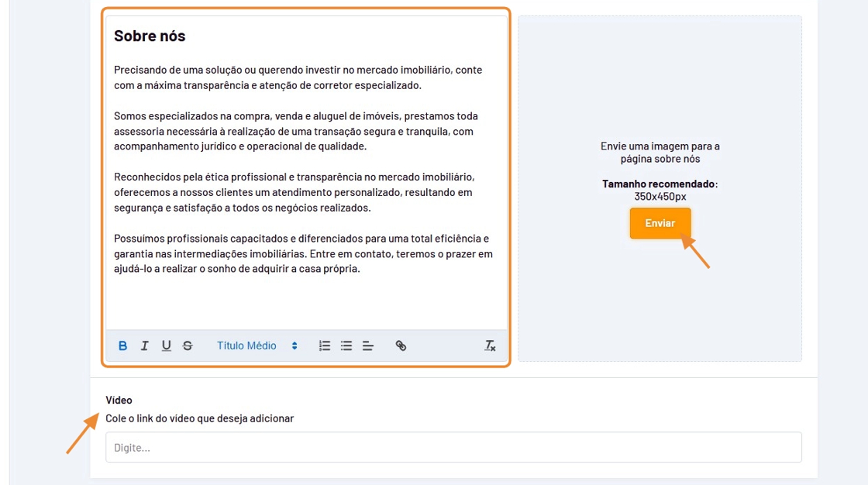Image resolution: width=868 pixels, height=485 pixels.
Task: Underline the selected text
Action: pos(166,346)
